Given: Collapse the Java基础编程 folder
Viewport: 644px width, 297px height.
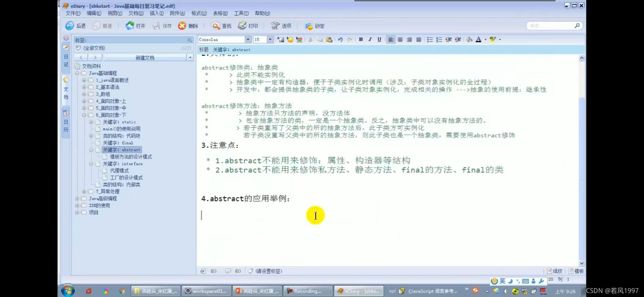Looking at the screenshot, I should pos(77,73).
